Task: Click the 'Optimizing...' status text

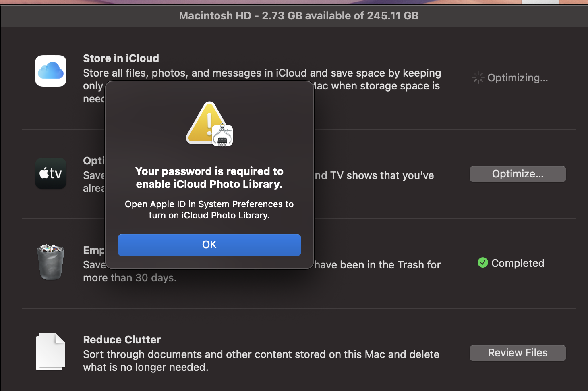Action: (518, 78)
